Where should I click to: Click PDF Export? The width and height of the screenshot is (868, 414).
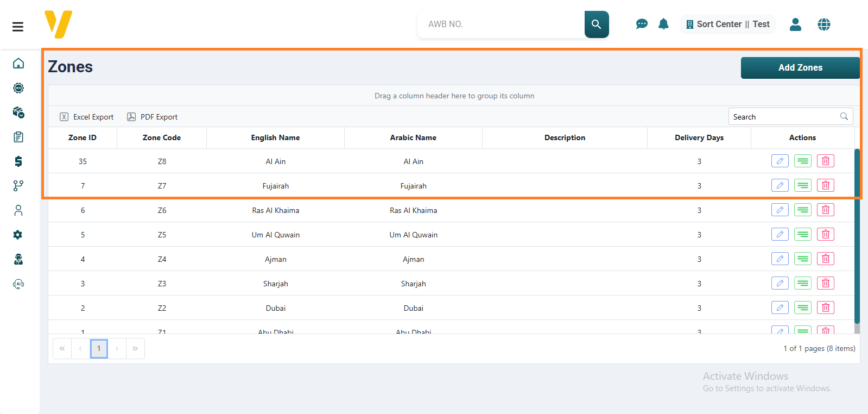tap(153, 117)
